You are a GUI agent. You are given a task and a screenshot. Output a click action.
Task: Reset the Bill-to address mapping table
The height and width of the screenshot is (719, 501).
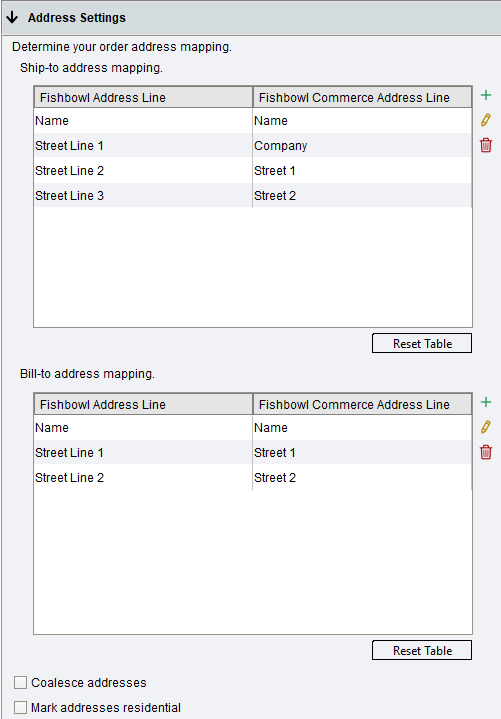click(x=422, y=650)
